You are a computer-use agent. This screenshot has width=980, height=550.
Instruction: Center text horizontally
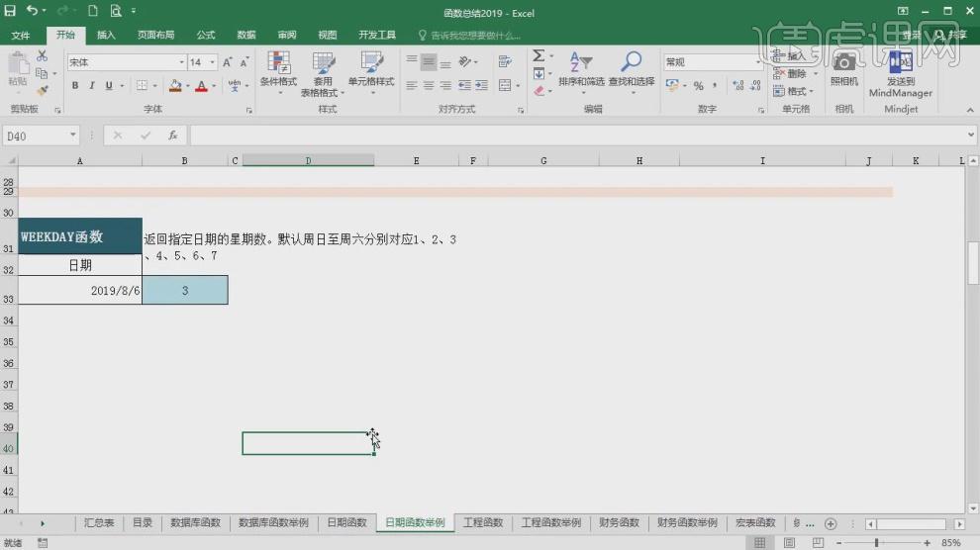(428, 85)
